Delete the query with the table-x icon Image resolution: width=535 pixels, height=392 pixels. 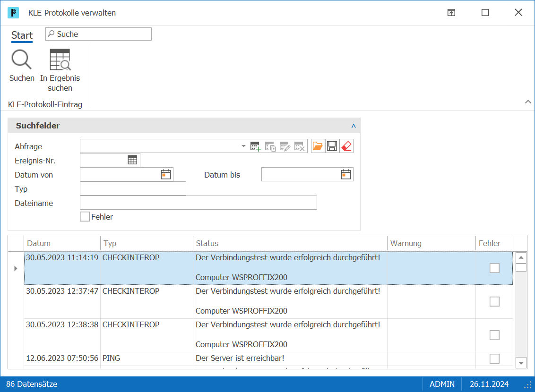click(x=300, y=146)
